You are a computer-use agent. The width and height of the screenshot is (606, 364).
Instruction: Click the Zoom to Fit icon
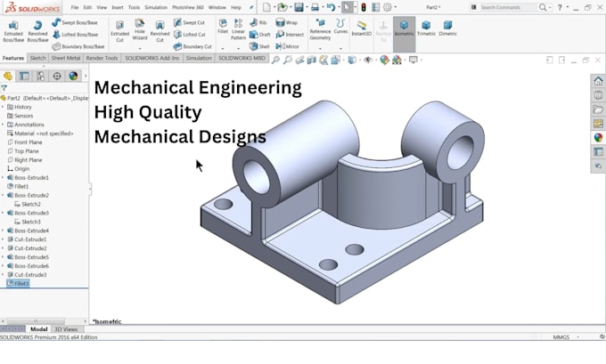(275, 60)
